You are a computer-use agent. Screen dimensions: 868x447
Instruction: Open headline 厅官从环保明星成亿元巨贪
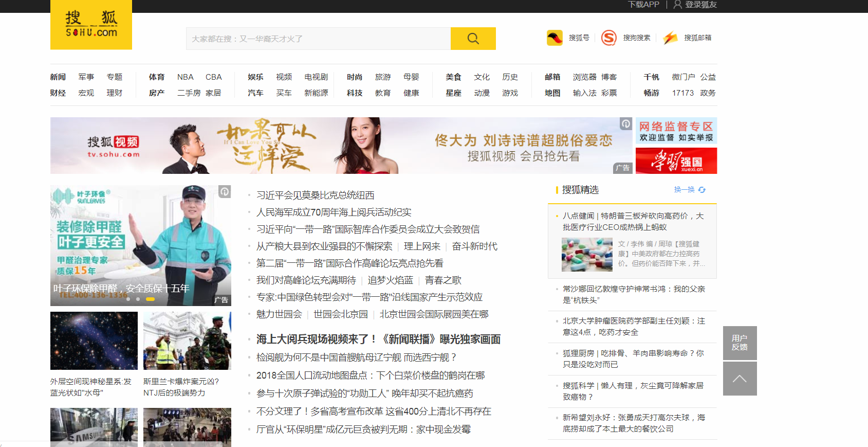click(363, 430)
